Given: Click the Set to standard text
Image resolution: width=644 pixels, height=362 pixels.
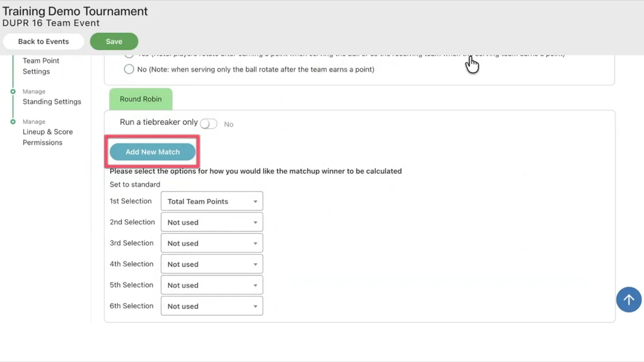Looking at the screenshot, I should click(x=135, y=185).
